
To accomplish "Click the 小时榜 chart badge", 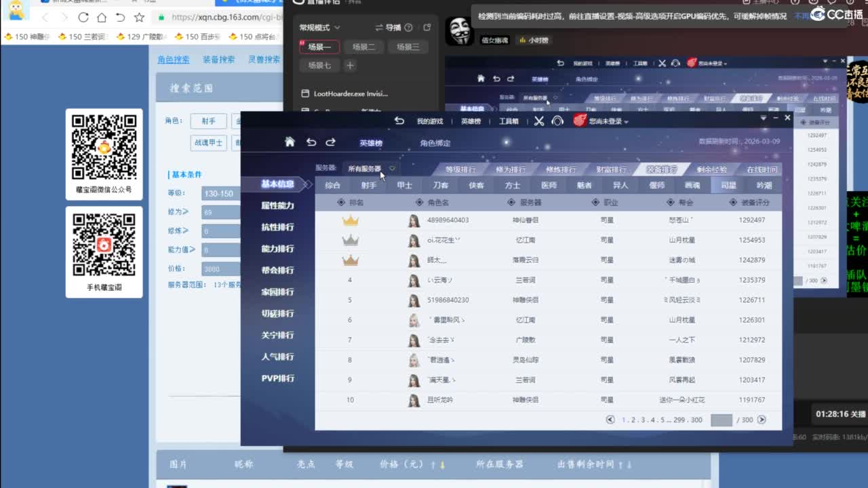I will point(534,40).
